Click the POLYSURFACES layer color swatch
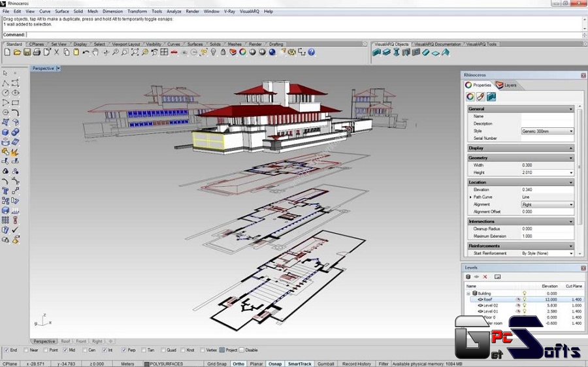This screenshot has height=367, width=588. pos(147,364)
